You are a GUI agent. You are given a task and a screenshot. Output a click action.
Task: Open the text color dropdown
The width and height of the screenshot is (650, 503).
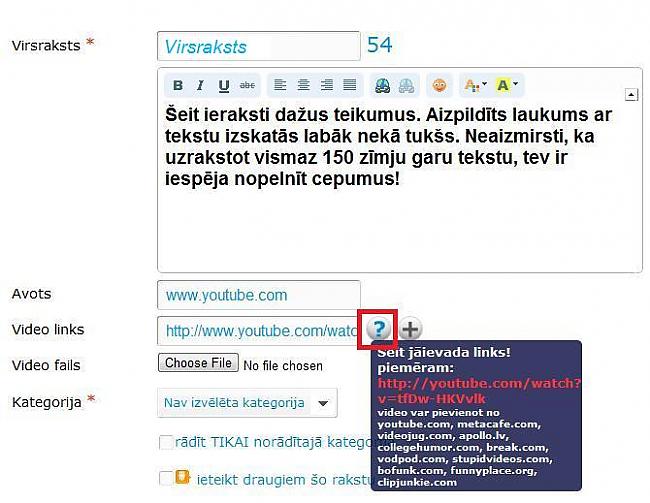point(475,85)
